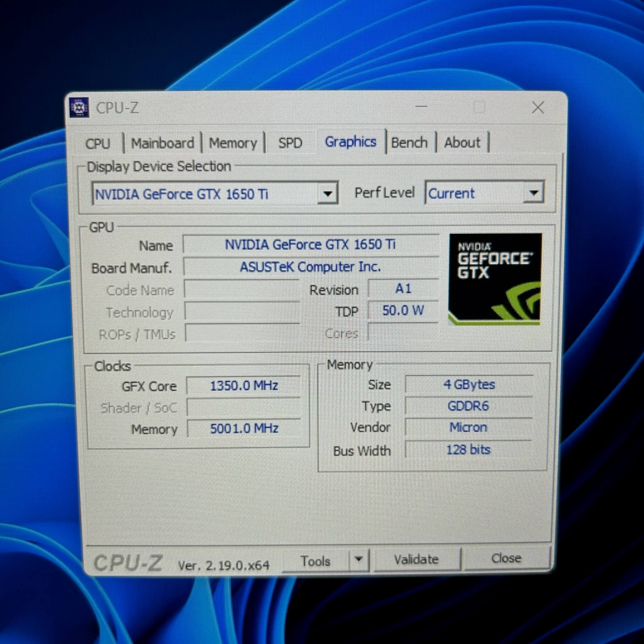Select the SPD tab
Image resolution: width=644 pixels, height=644 pixels.
[x=290, y=143]
